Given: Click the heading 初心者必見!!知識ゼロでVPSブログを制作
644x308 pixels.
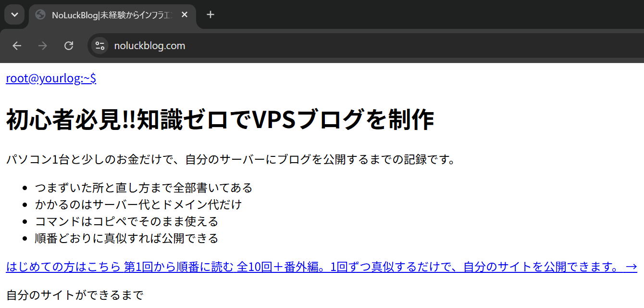Looking at the screenshot, I should click(x=220, y=119).
